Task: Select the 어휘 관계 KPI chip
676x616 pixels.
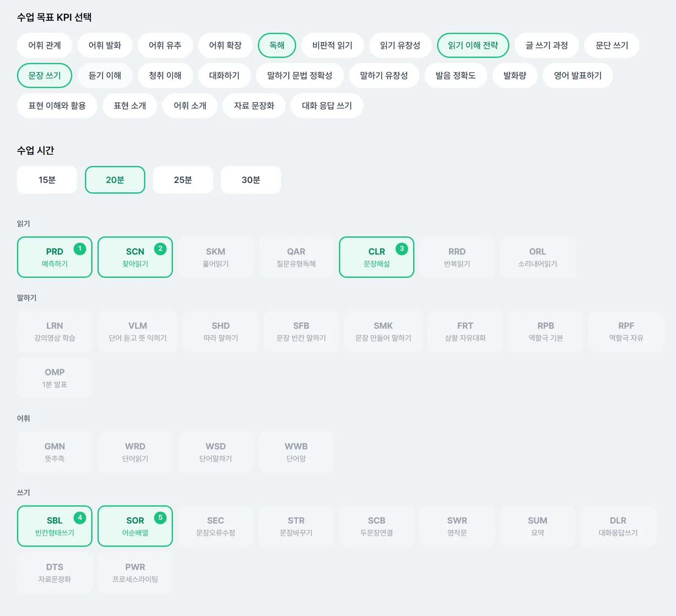Action: point(44,45)
